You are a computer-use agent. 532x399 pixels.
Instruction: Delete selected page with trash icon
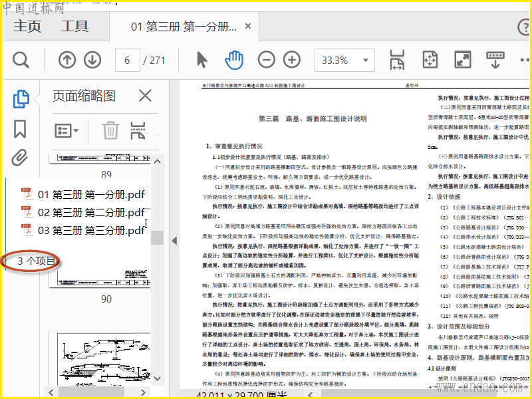coord(110,130)
